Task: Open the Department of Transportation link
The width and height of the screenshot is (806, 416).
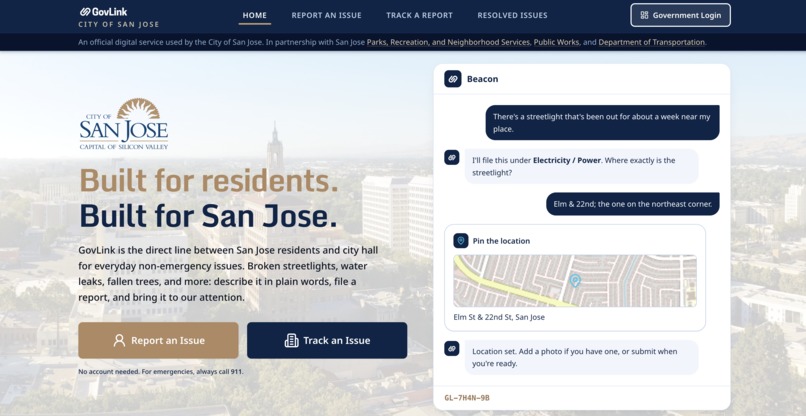Action: coord(651,42)
